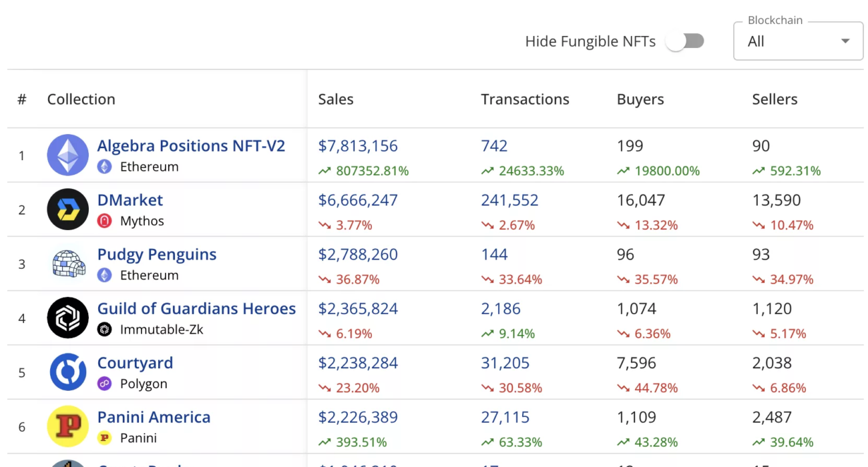
Task: Click the small Mythos blockchain icon
Action: pos(104,221)
